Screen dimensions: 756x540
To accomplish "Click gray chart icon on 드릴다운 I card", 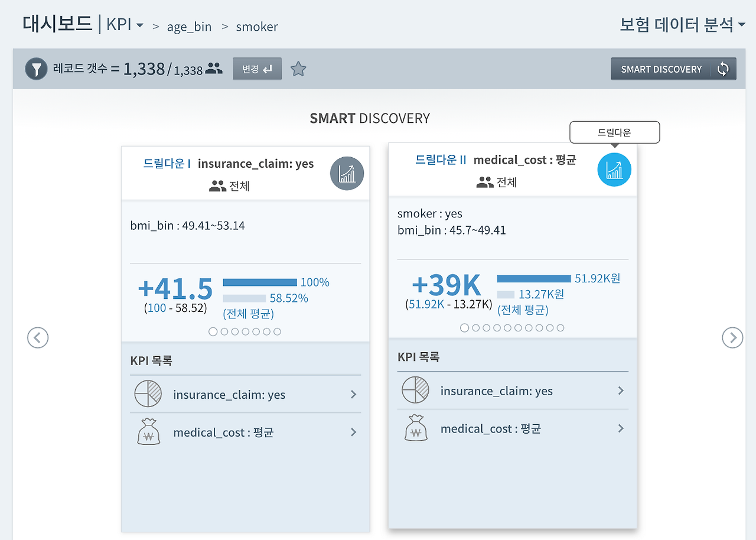I will tap(347, 174).
